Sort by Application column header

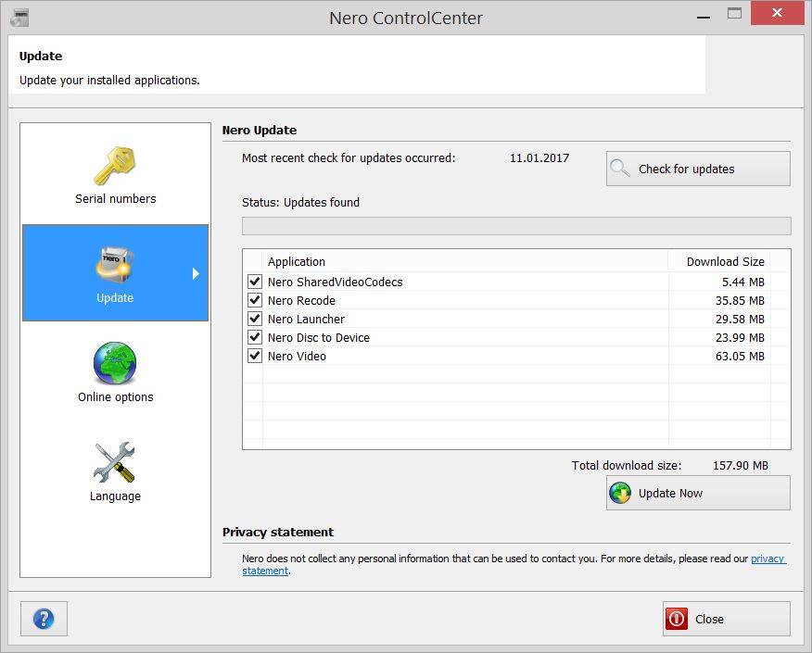[x=297, y=262]
